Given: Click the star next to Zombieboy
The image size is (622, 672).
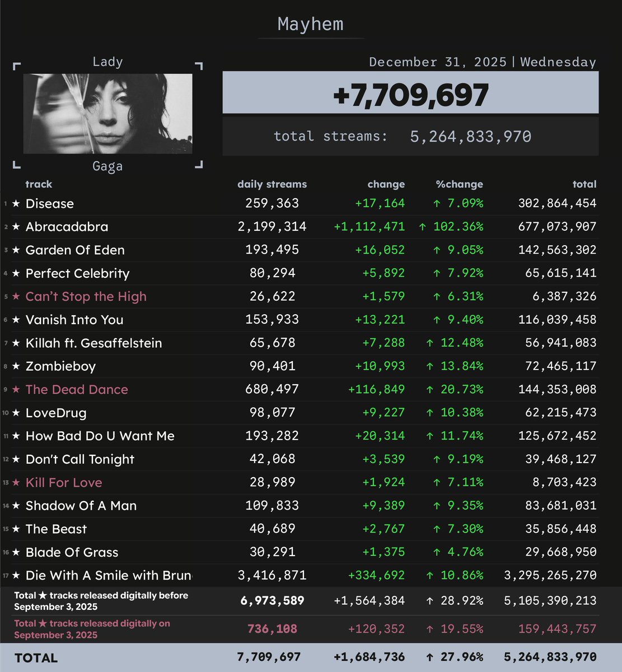Looking at the screenshot, I should [16, 366].
